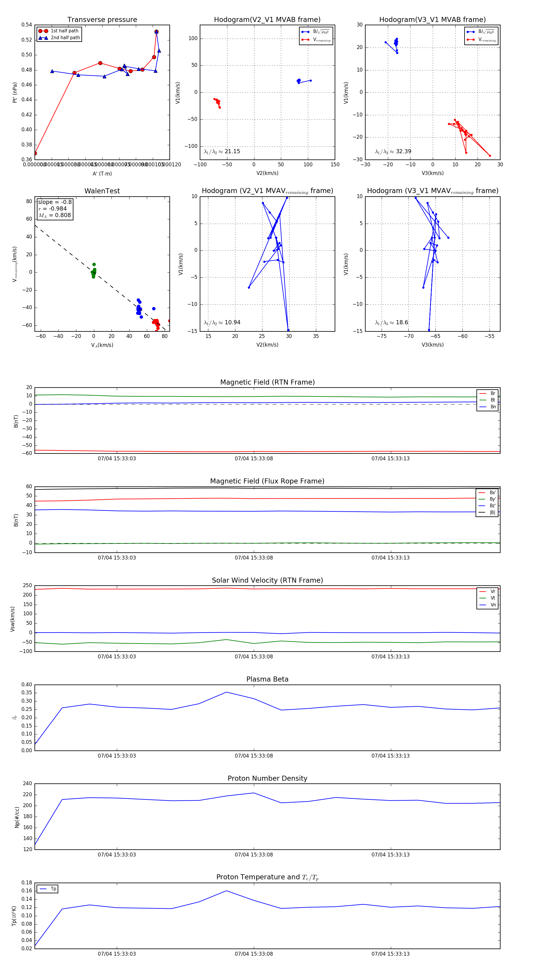
Task: Click the V_A(km/s) x-axis label of WalenTest
Action: coord(102,345)
